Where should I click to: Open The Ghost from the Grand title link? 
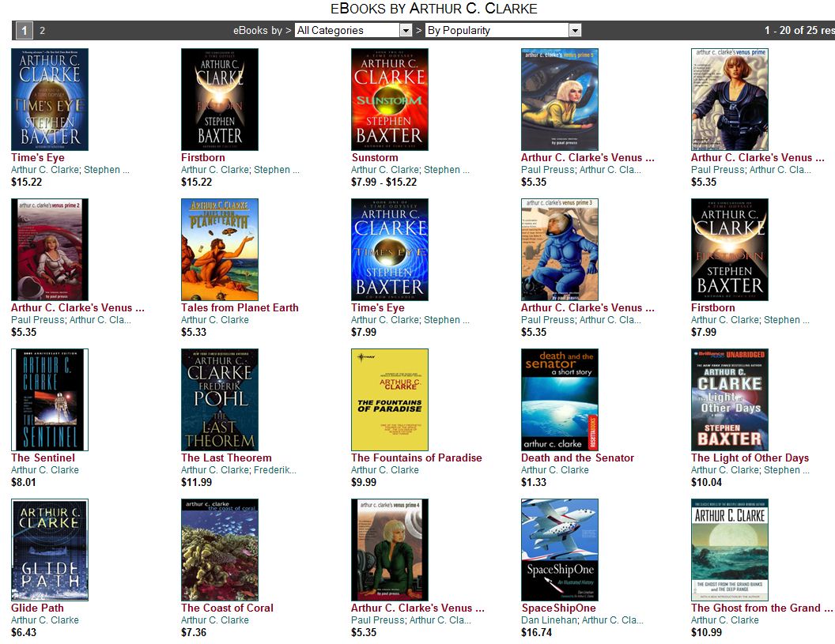pos(761,608)
